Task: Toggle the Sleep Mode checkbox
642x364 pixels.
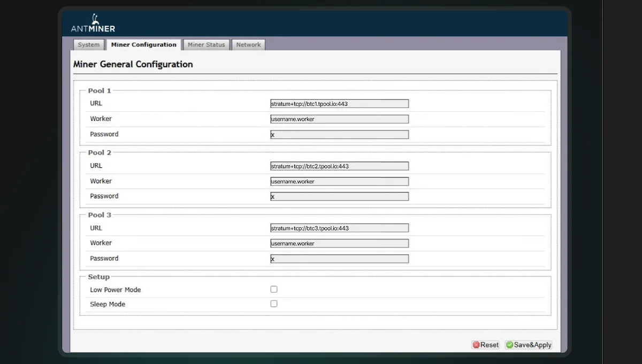Action: (274, 304)
